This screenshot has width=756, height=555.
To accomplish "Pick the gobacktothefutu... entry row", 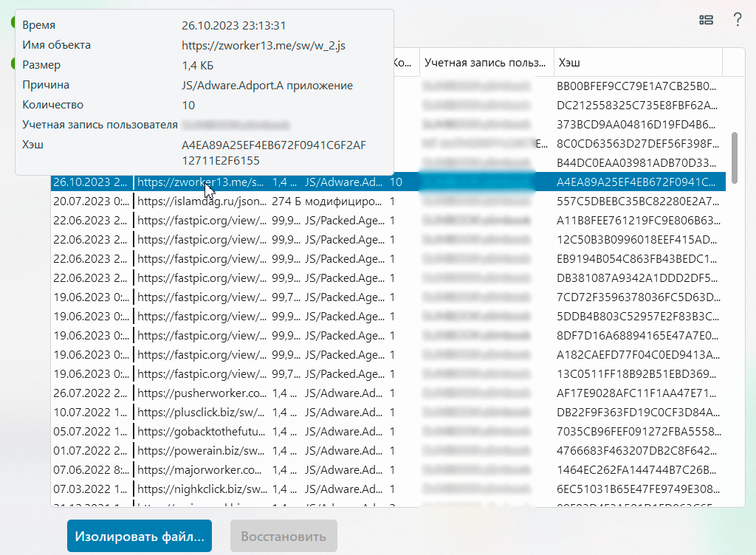I will [201, 431].
